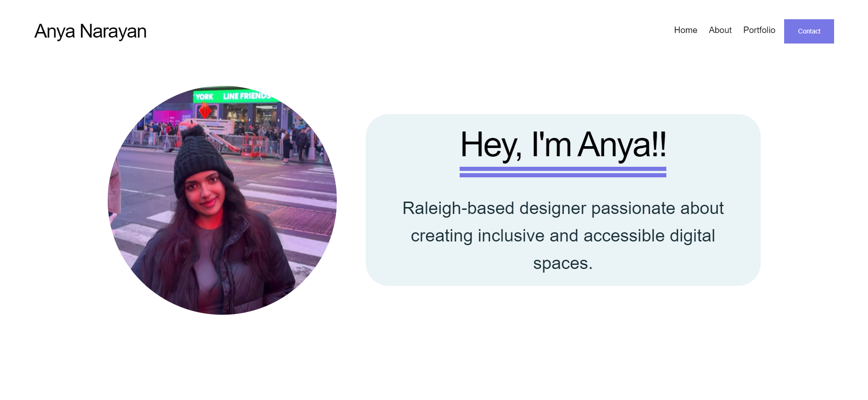Image resolution: width=868 pixels, height=400 pixels.
Task: Click the white crosswalk stripes in photo
Action: pos(293,192)
